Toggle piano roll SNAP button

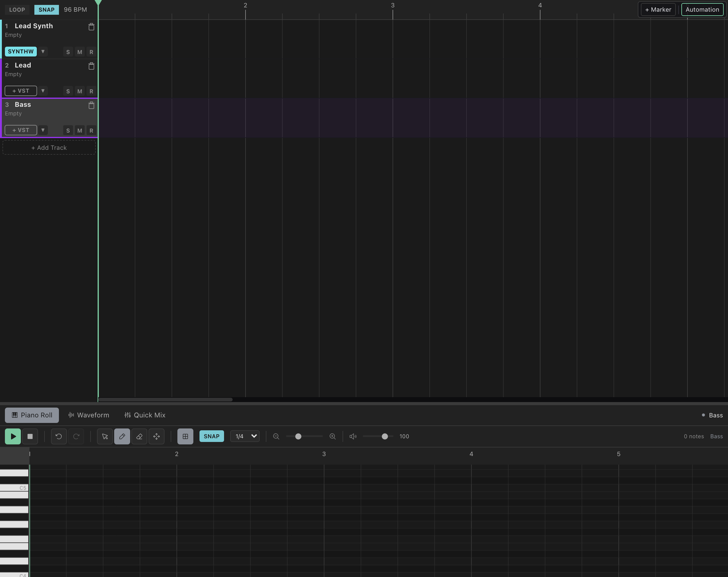pos(212,436)
